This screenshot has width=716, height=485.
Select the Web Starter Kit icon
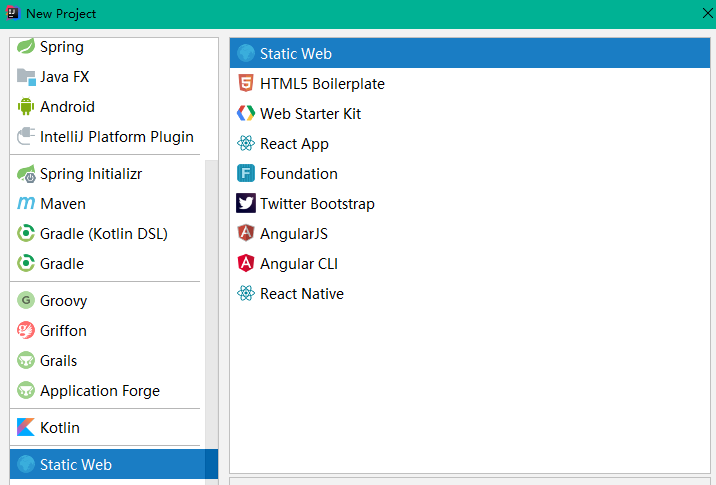click(246, 114)
